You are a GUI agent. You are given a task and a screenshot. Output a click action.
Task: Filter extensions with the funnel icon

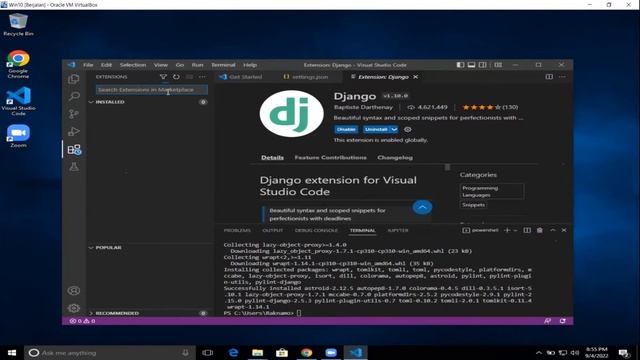163,77
